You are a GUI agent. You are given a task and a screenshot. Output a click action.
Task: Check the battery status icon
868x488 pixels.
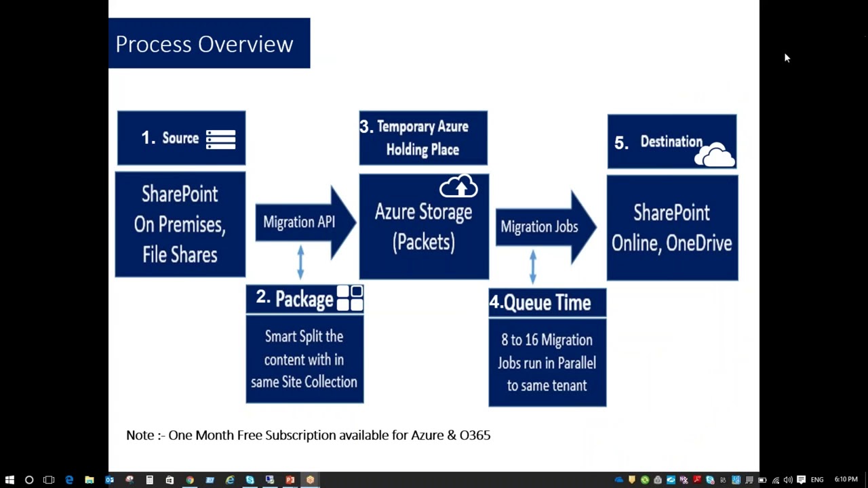coord(762,480)
